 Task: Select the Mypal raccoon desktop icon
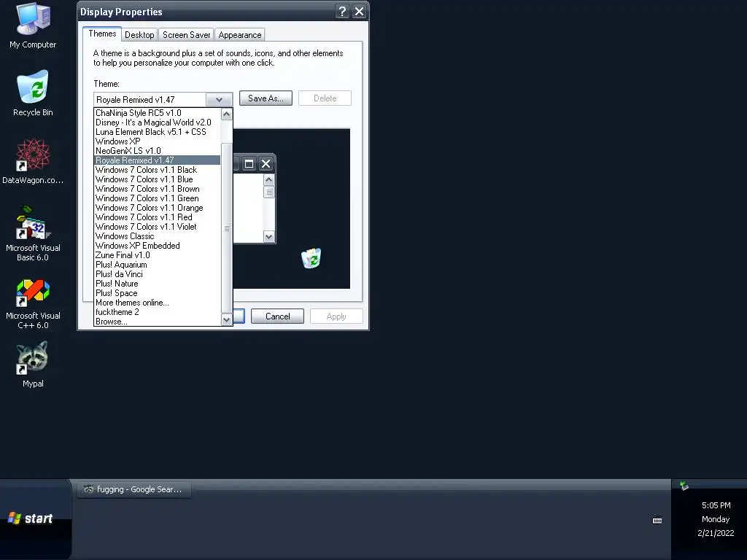(33, 365)
